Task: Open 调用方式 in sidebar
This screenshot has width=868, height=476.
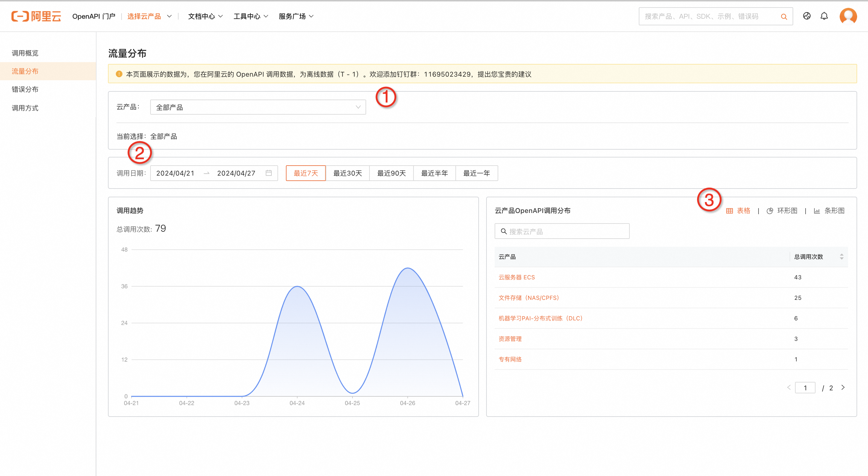Action: pyautogui.click(x=48, y=108)
